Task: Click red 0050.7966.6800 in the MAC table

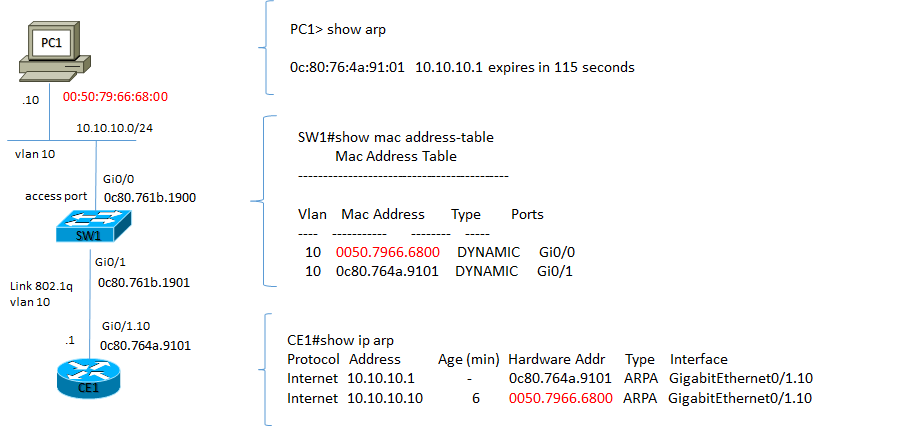Action: point(388,253)
